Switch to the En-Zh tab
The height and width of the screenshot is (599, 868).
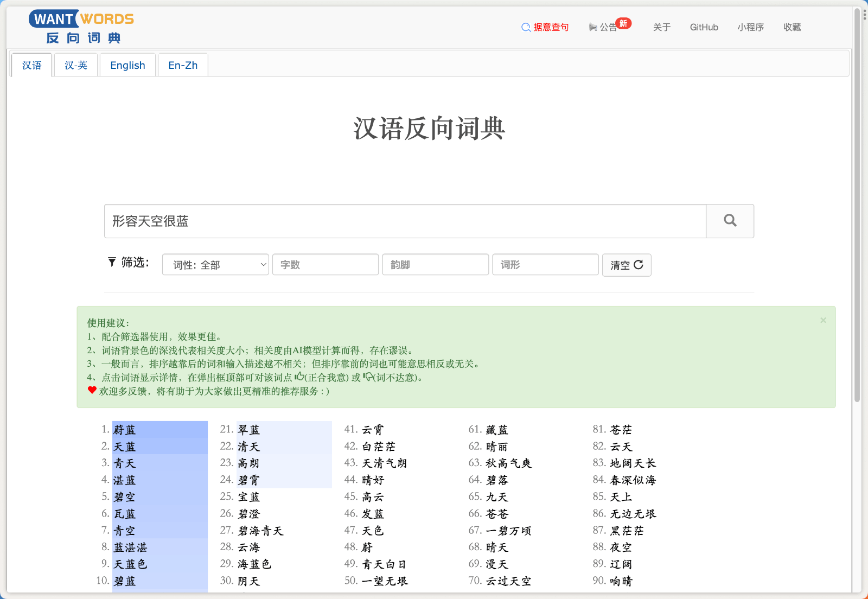182,65
